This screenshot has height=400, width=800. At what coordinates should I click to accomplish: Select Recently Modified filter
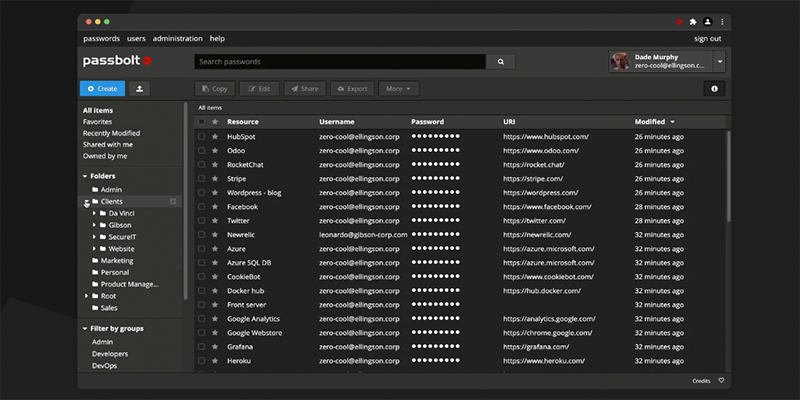[x=111, y=133]
